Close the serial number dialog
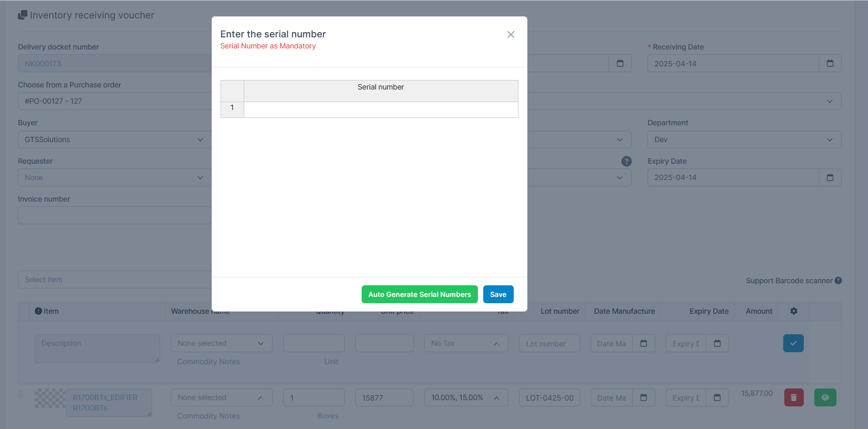 [x=511, y=35]
